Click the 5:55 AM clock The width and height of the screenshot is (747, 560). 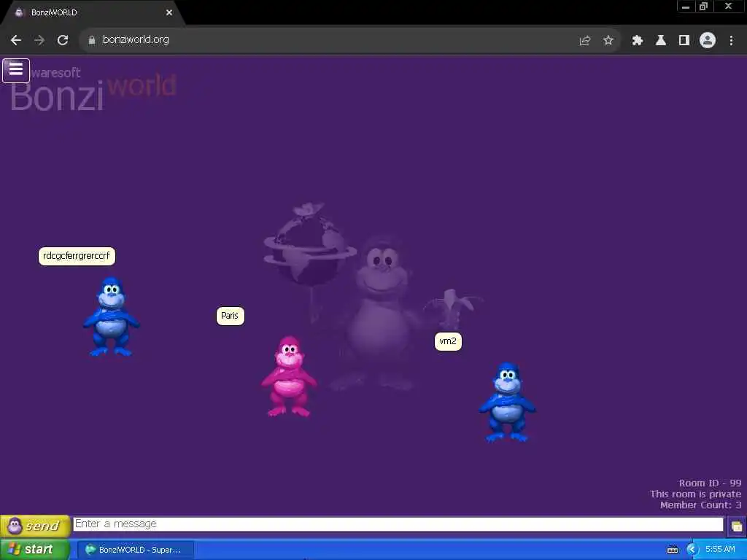(720, 550)
